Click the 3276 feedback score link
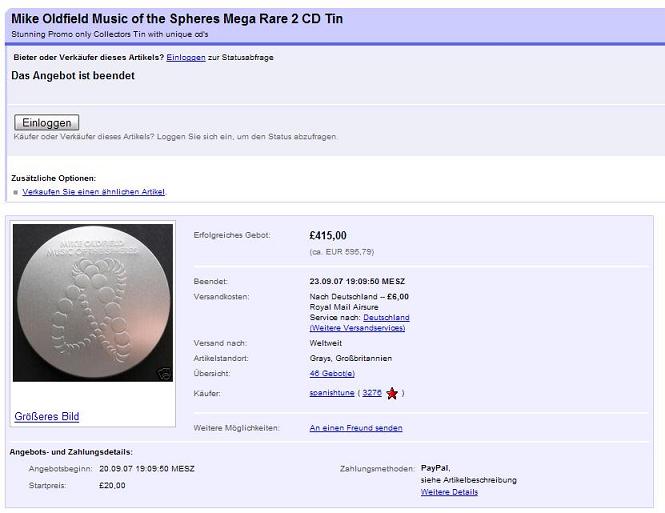Image resolution: width=665 pixels, height=513 pixels. click(x=371, y=393)
